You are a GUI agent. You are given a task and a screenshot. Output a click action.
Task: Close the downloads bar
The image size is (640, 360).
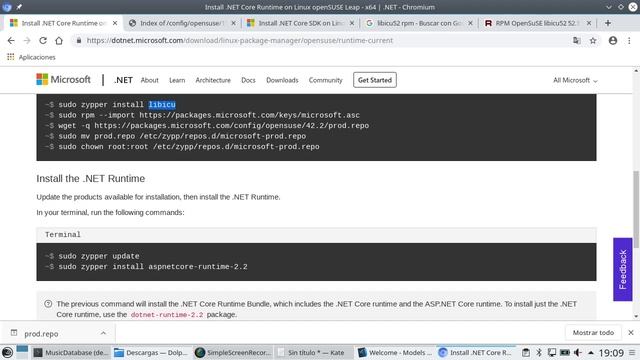pos(631,333)
